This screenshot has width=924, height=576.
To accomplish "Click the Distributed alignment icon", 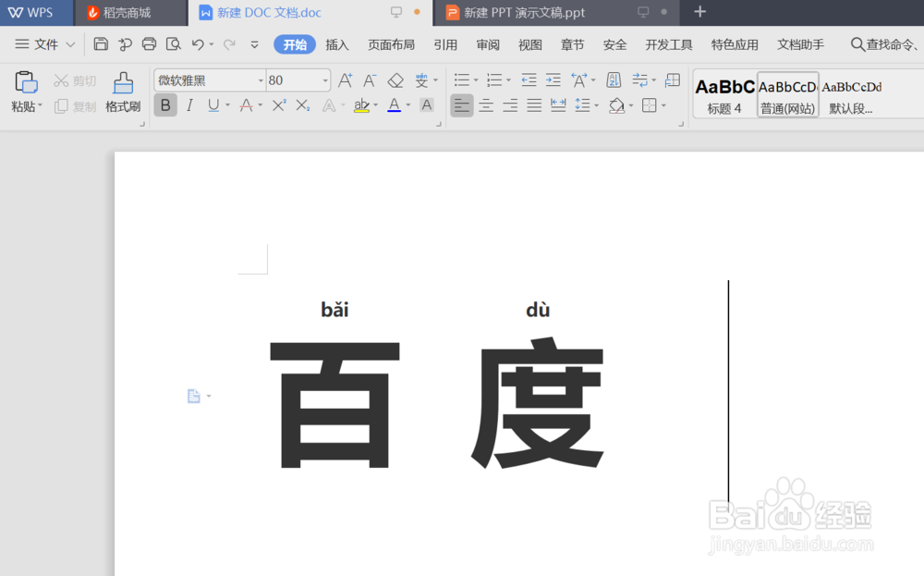I will tap(558, 105).
